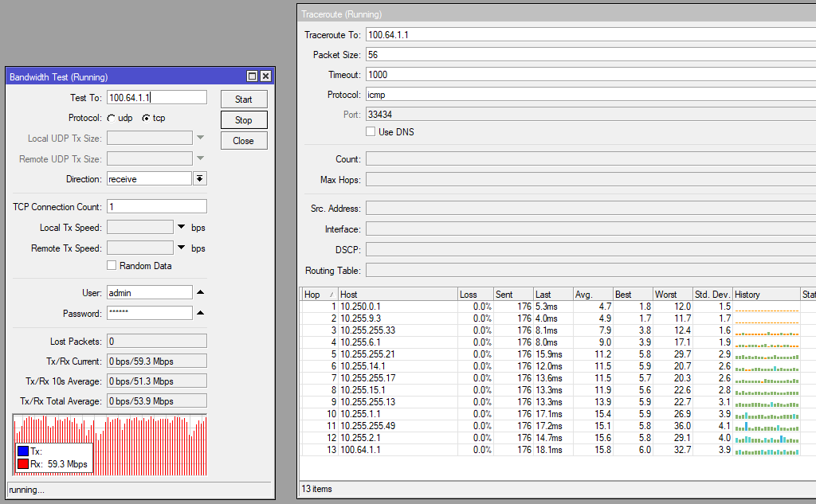
Task: Select hop row with host 10.255.6.1
Action: pos(558,342)
